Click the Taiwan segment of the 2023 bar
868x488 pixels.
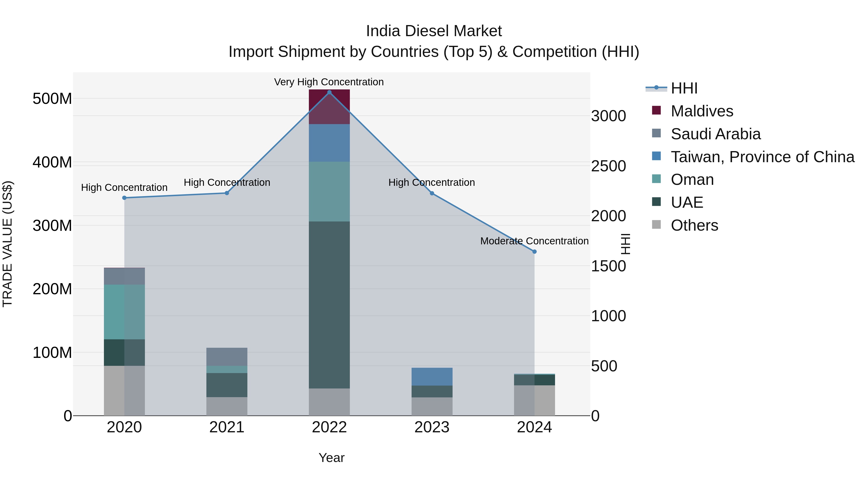(432, 376)
